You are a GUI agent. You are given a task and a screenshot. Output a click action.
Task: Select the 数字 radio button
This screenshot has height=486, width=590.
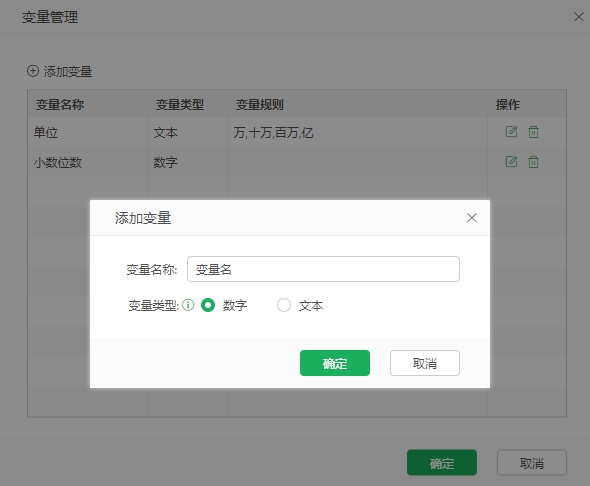(208, 305)
